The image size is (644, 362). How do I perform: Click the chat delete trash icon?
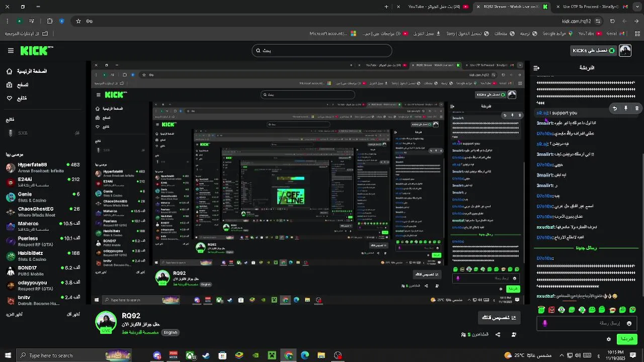point(636,108)
